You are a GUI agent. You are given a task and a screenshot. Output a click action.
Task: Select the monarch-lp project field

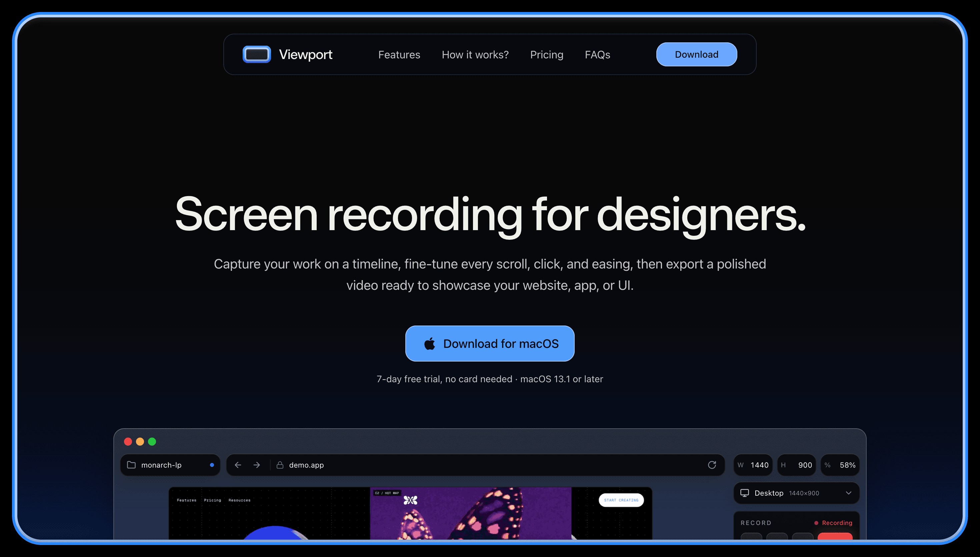pos(170,465)
